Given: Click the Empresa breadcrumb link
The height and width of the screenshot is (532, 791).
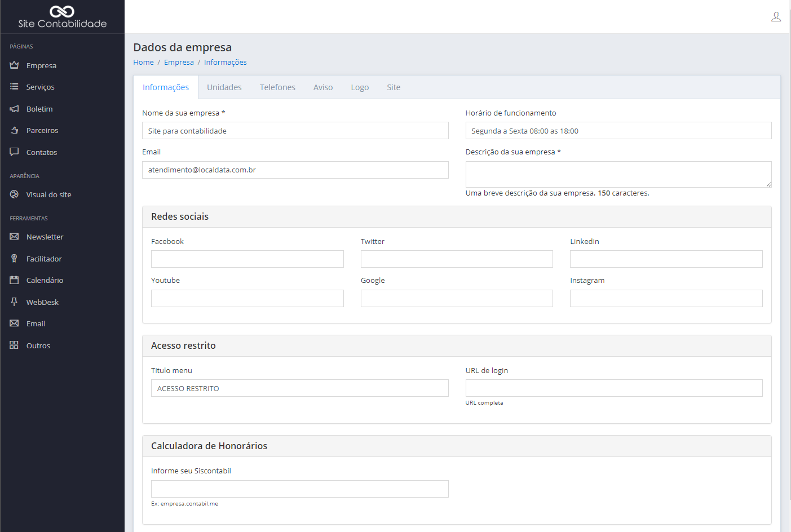Looking at the screenshot, I should pos(179,63).
